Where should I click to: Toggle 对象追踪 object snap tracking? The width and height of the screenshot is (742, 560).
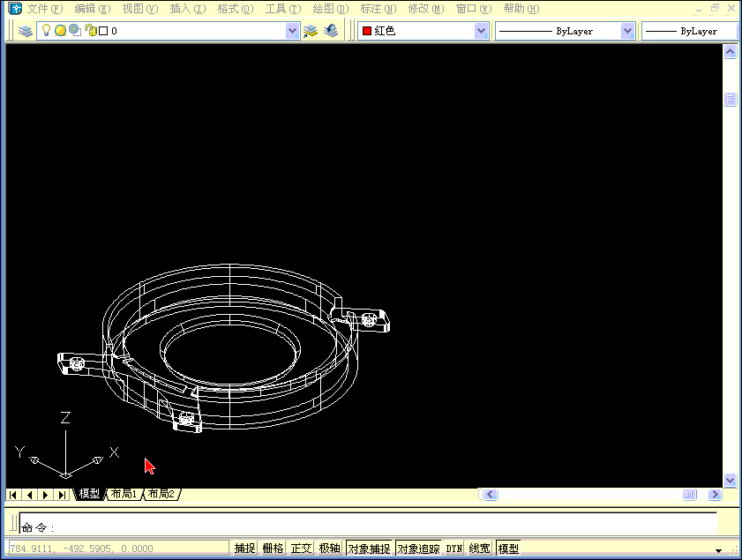coord(418,549)
